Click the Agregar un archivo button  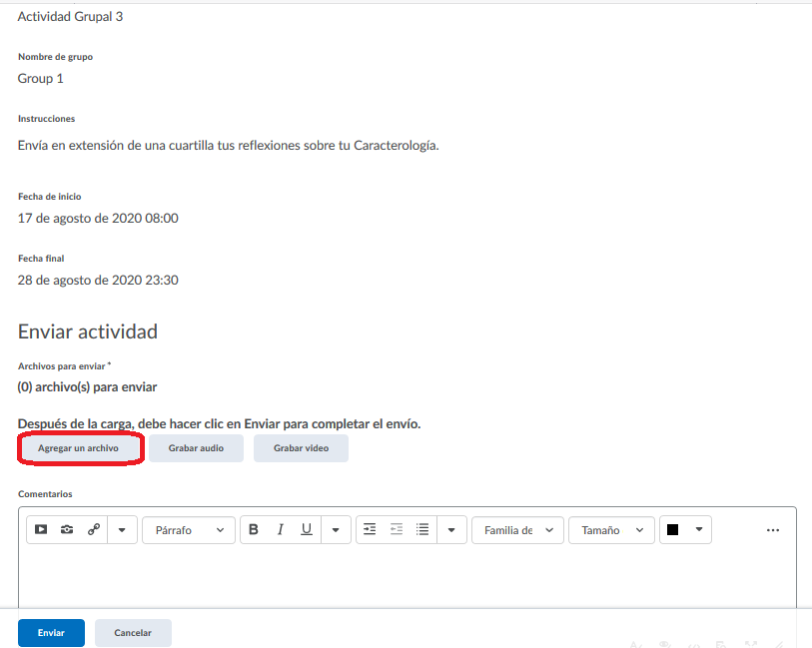point(79,448)
